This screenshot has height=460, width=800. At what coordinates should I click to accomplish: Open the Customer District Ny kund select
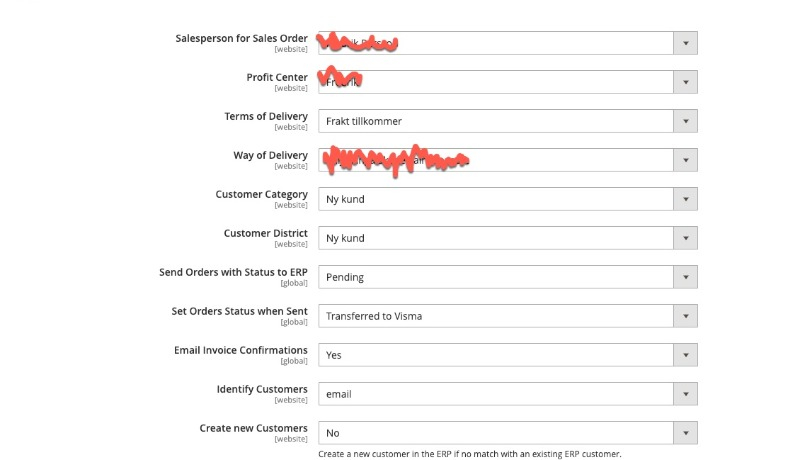click(x=508, y=238)
